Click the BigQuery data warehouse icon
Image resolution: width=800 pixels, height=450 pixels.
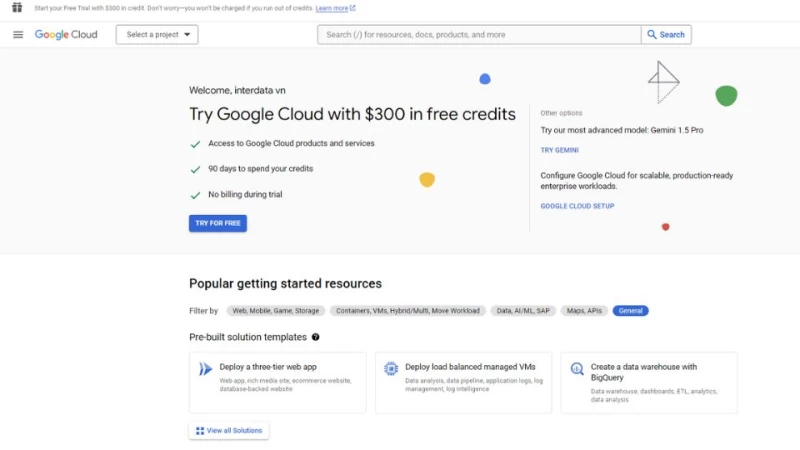coord(577,369)
